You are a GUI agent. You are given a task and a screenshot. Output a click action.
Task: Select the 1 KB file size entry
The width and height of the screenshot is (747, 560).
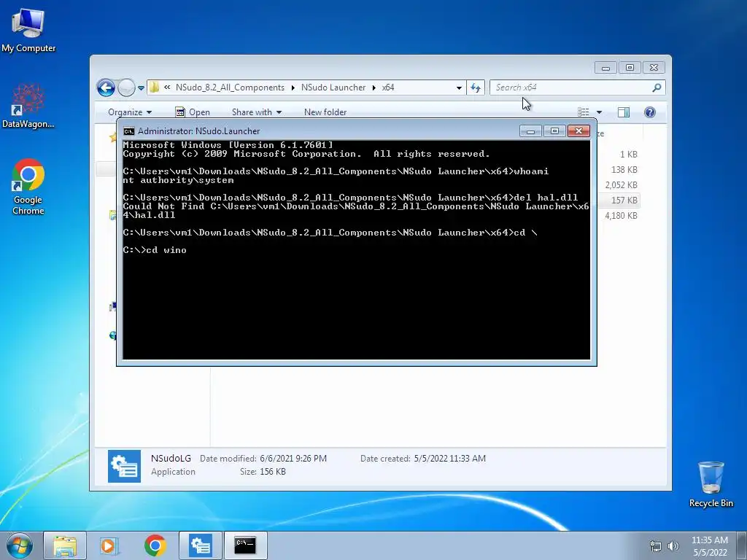click(628, 155)
